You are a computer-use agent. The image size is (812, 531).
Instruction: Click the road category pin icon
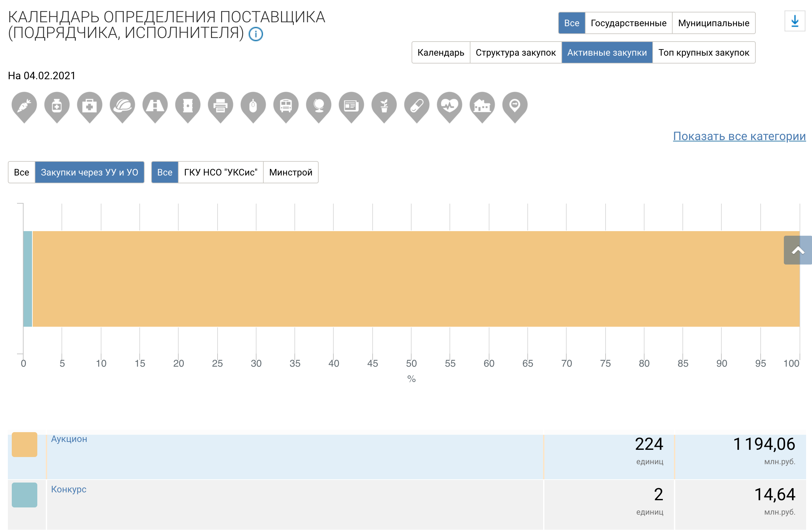click(155, 105)
